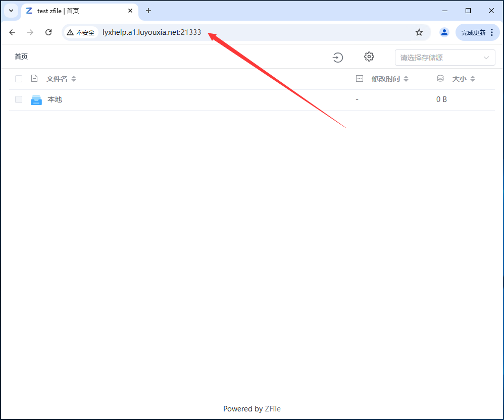Viewport: 504px width, 420px height.
Task: Click the login arrow icon
Action: click(x=338, y=57)
